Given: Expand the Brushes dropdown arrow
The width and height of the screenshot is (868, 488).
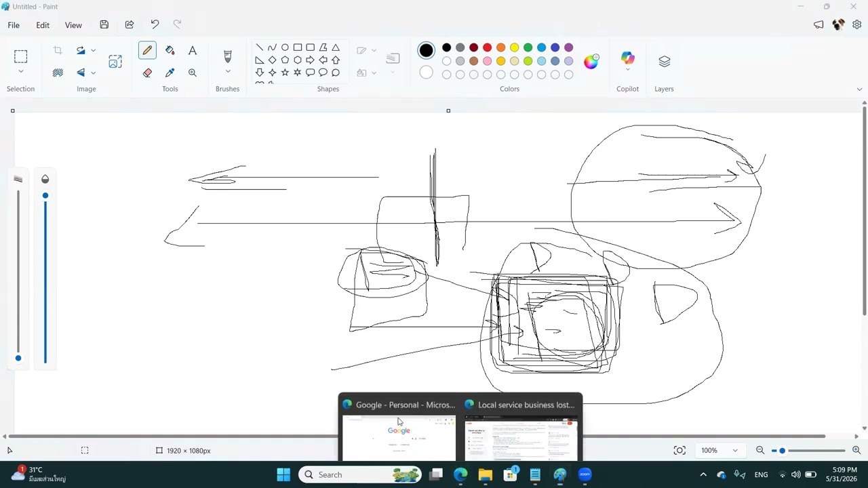Looking at the screenshot, I should tap(228, 71).
